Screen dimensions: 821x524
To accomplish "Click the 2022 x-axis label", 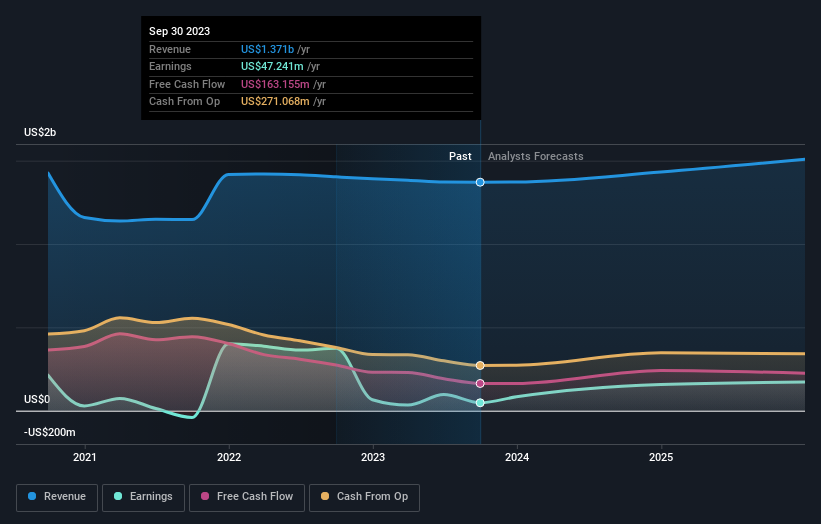I will pyautogui.click(x=229, y=457).
